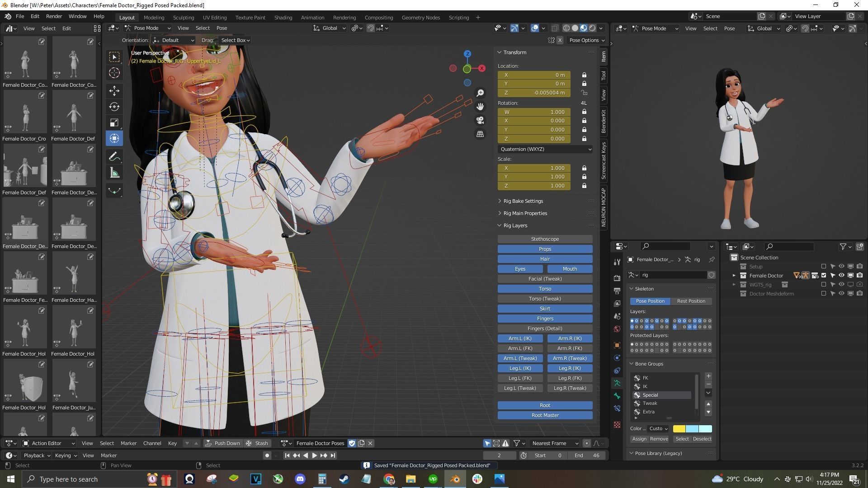Collapse the Skeleton panel
This screenshot has width=868, height=488.
click(644, 289)
